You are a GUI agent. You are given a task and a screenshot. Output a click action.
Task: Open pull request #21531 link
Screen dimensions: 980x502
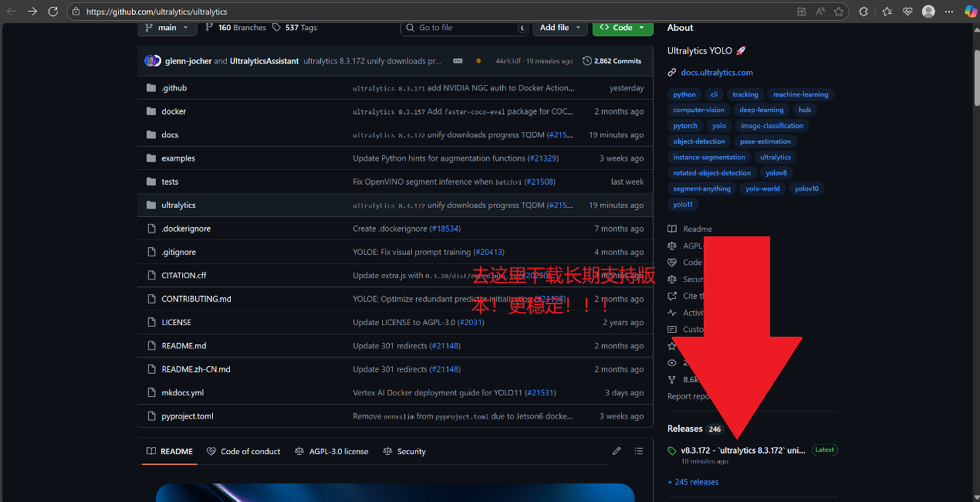point(541,393)
